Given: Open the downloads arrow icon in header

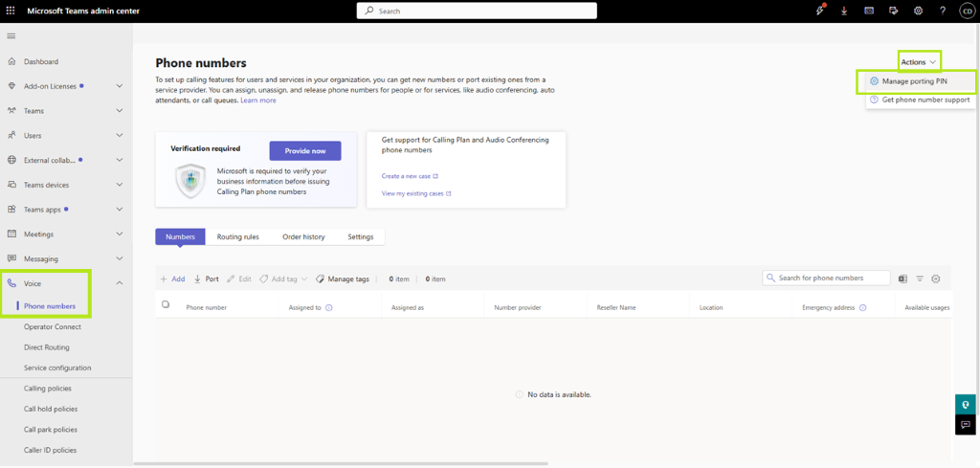Looking at the screenshot, I should (x=844, y=11).
